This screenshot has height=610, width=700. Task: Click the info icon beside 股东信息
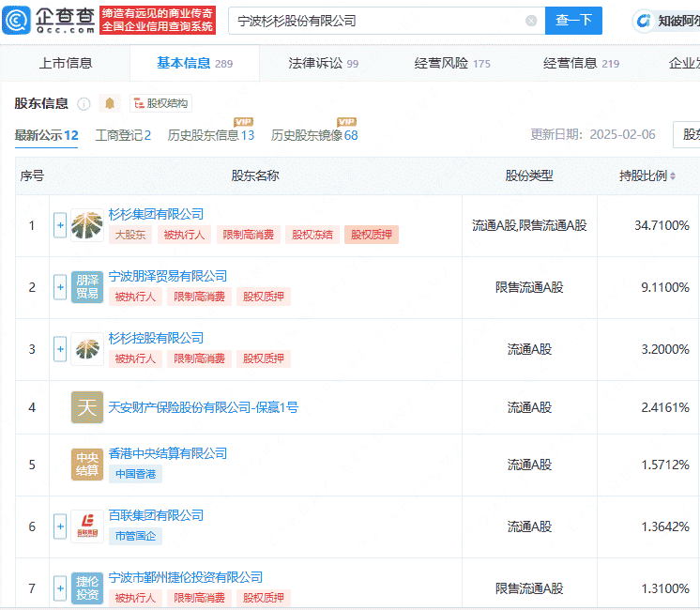click(x=84, y=103)
